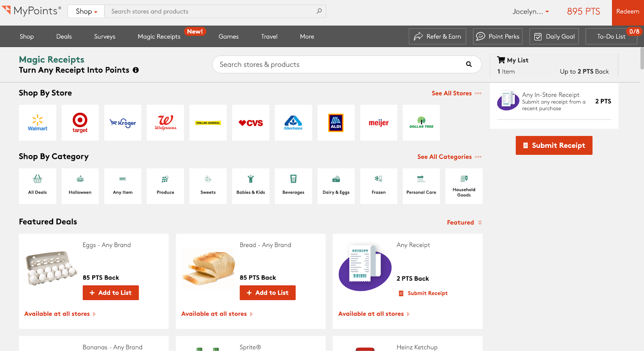
Task: Pick the Dollar General store logo
Action: pos(208,123)
